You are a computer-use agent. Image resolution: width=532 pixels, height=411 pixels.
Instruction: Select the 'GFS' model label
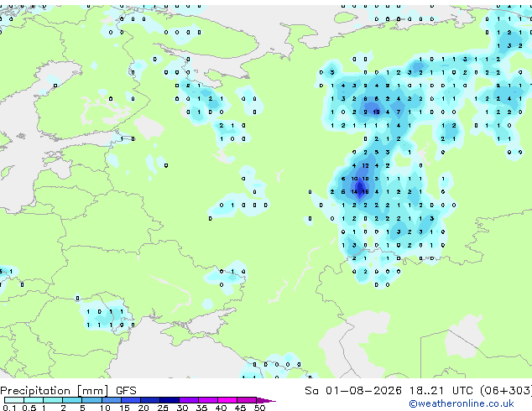(x=126, y=391)
